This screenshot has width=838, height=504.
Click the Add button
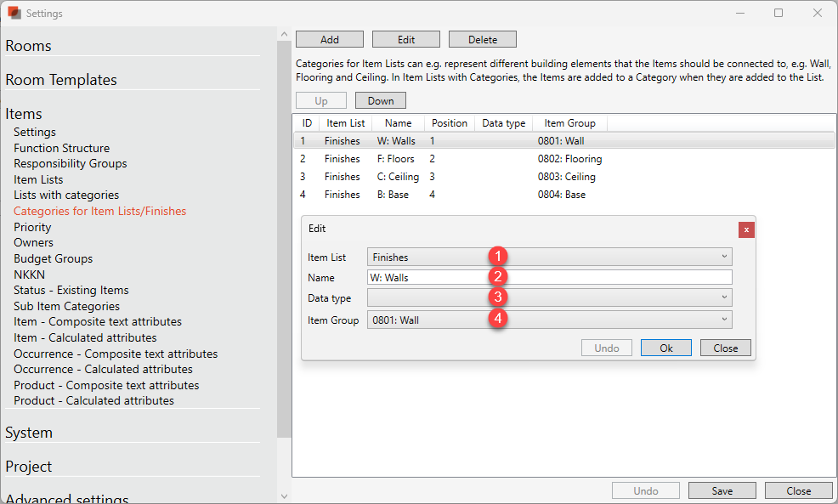click(x=329, y=40)
